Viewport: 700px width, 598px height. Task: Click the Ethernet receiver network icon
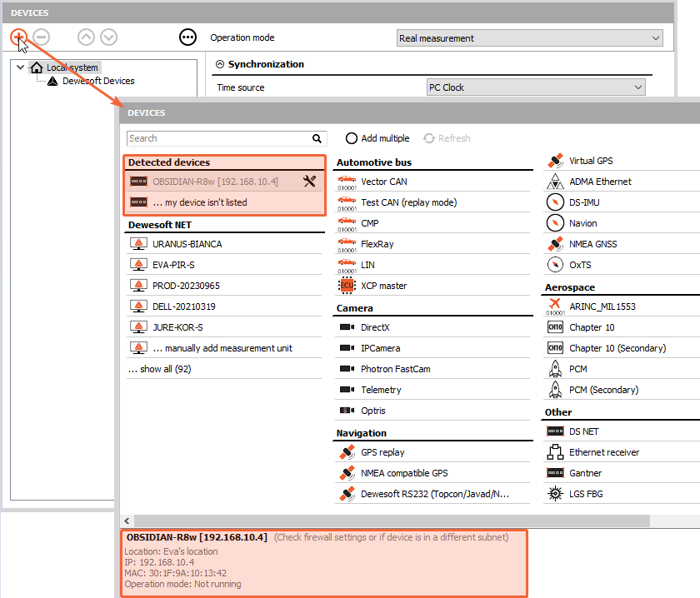click(555, 452)
